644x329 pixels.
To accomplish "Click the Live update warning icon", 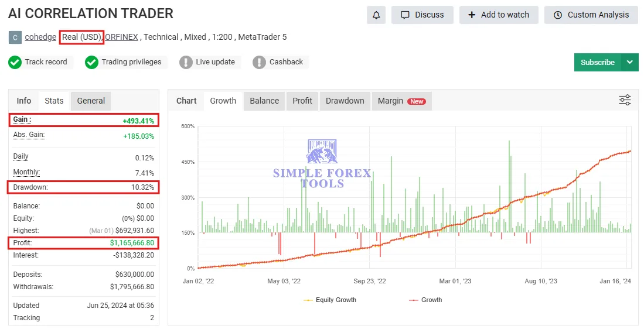I will click(x=186, y=62).
